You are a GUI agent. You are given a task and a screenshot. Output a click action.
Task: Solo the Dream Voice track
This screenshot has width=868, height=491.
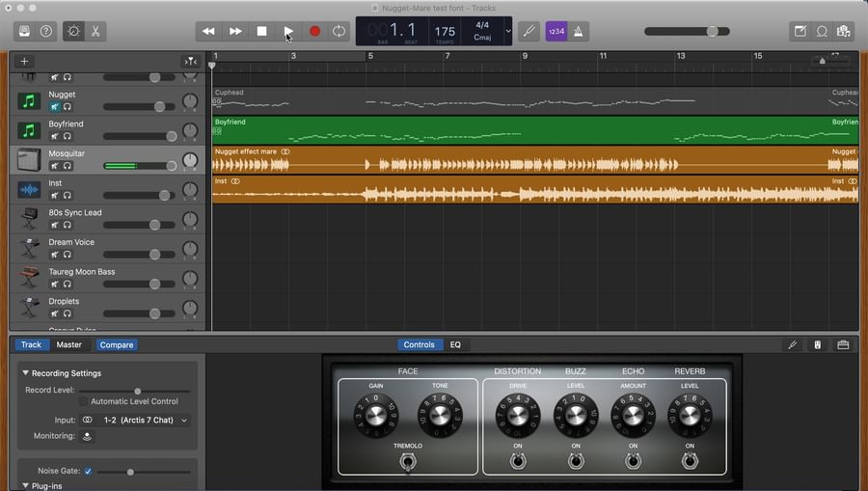67,255
